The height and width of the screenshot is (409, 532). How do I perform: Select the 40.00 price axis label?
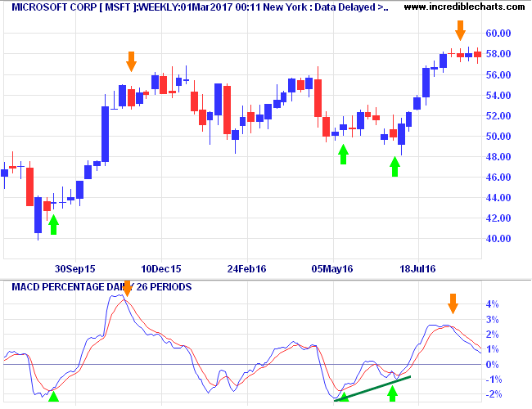tap(498, 239)
